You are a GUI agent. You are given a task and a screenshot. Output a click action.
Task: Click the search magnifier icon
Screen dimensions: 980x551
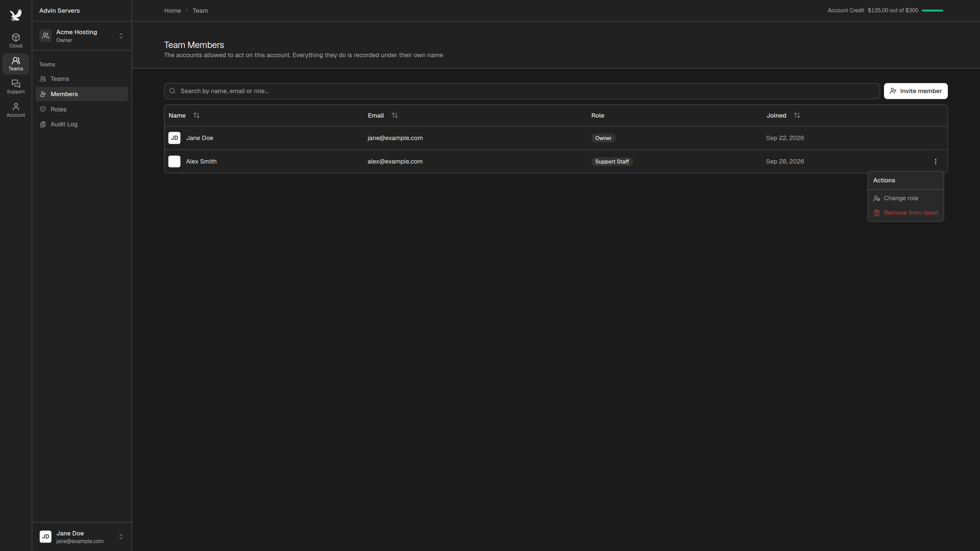172,91
